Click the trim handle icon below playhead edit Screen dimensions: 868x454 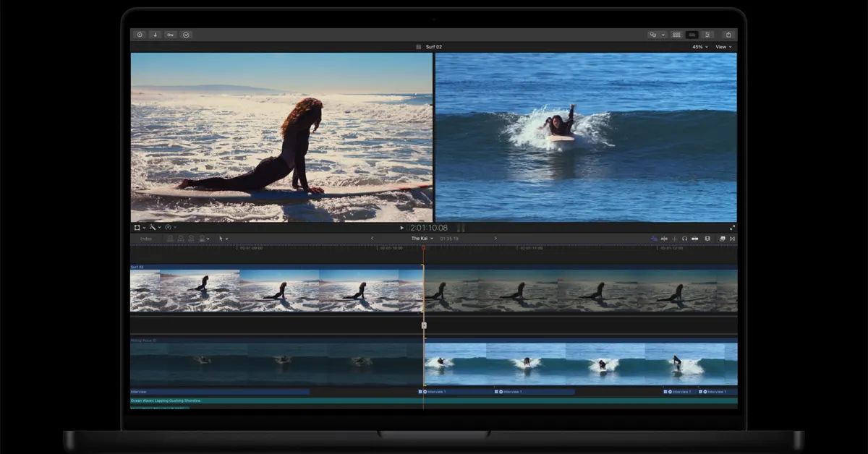pyautogui.click(x=424, y=325)
